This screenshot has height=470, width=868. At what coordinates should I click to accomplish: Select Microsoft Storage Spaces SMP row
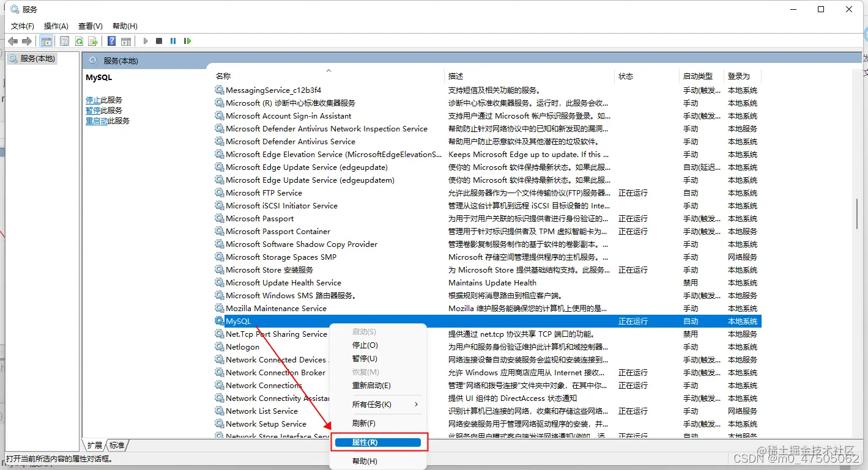pos(487,257)
